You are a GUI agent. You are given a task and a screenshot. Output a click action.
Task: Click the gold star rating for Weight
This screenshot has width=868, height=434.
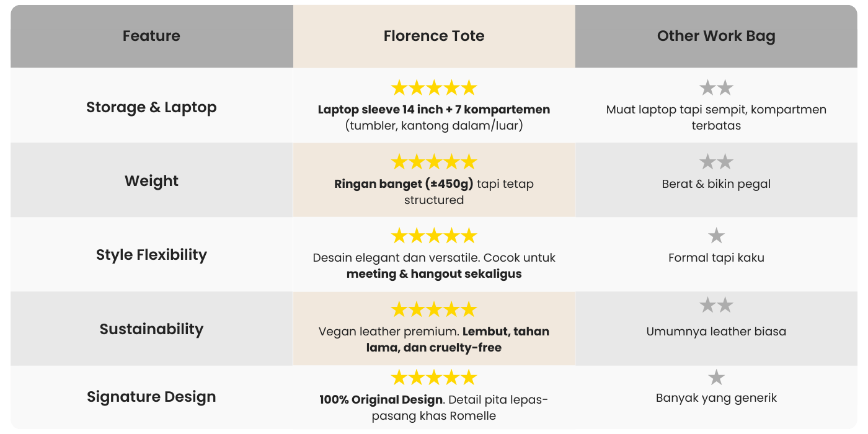tap(434, 162)
